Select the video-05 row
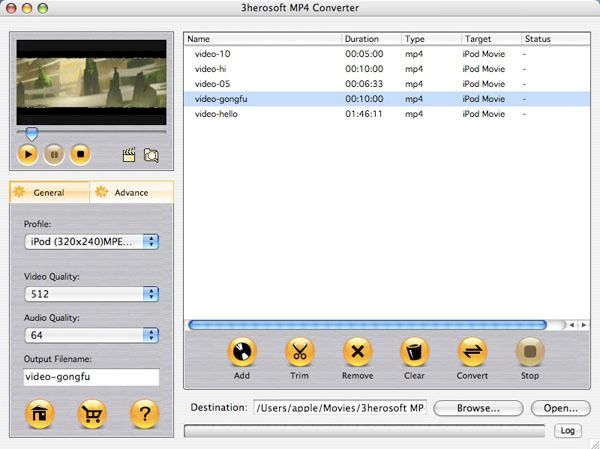Screen dimensions: 600x449 (387, 84)
